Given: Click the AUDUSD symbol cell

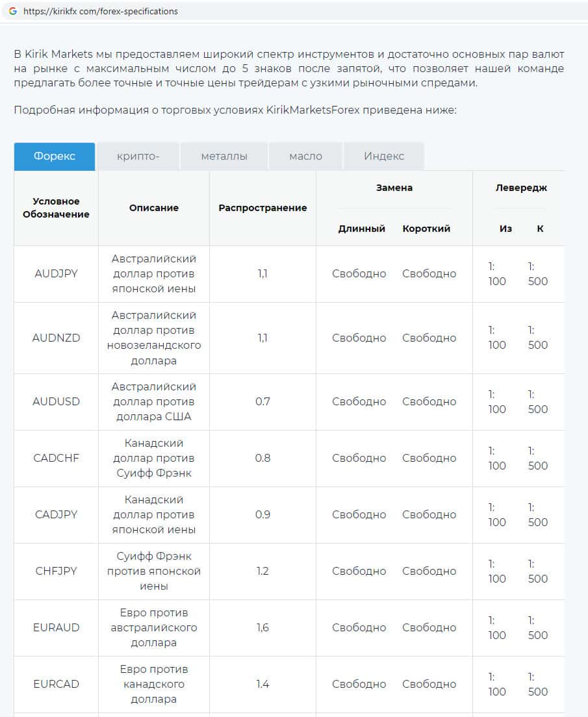Looking at the screenshot, I should [x=56, y=401].
